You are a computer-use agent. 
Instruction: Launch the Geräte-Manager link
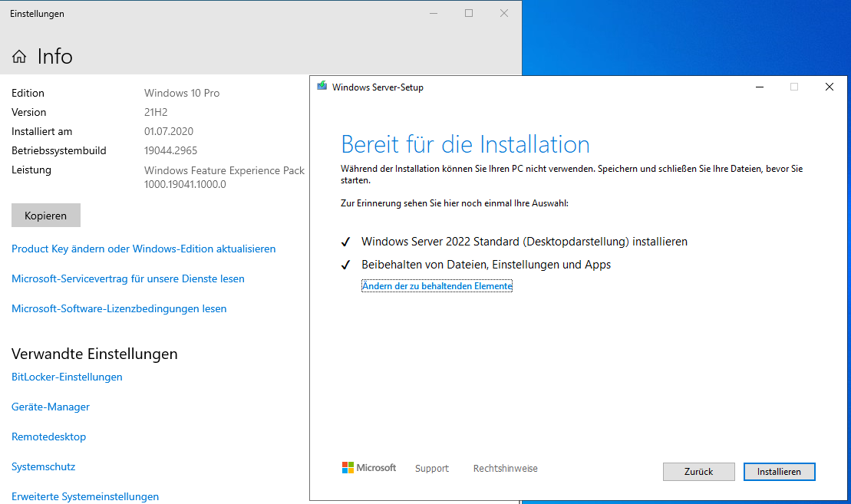click(x=51, y=407)
